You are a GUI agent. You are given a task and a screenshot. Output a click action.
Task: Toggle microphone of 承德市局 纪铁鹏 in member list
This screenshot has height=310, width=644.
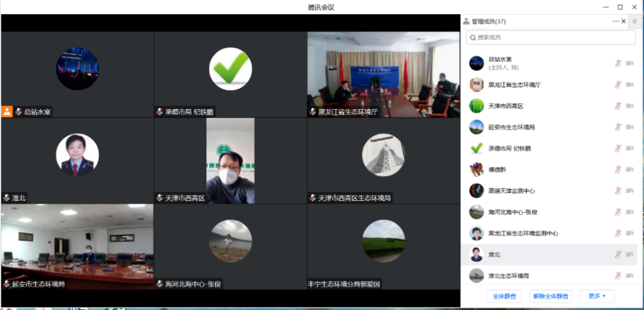pyautogui.click(x=618, y=148)
